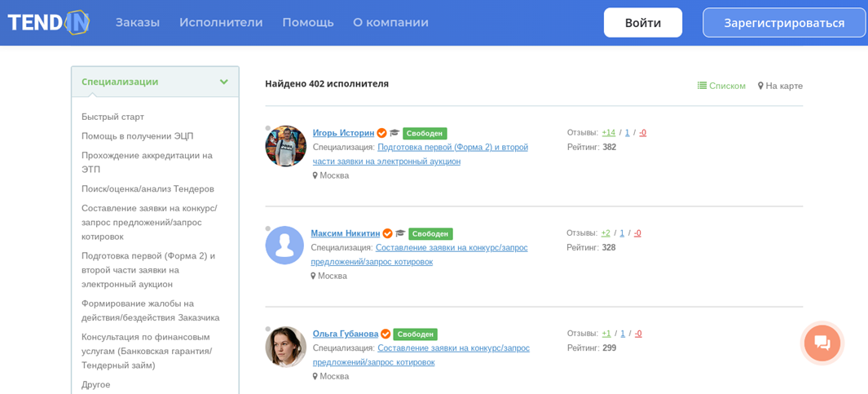Open Исполнители in the top navigation

(221, 23)
